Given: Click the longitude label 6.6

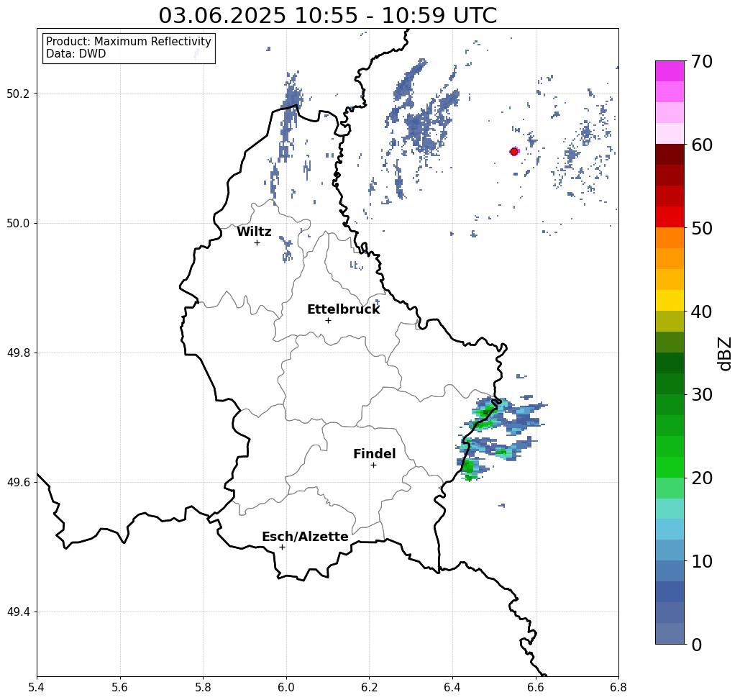Looking at the screenshot, I should click(535, 687).
